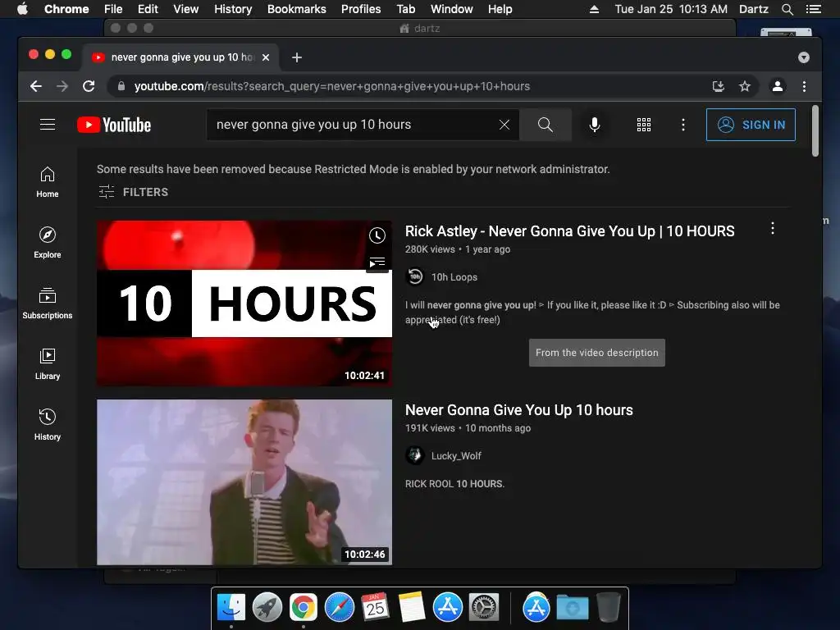Clear the search query with the X
The height and width of the screenshot is (630, 840).
[504, 125]
